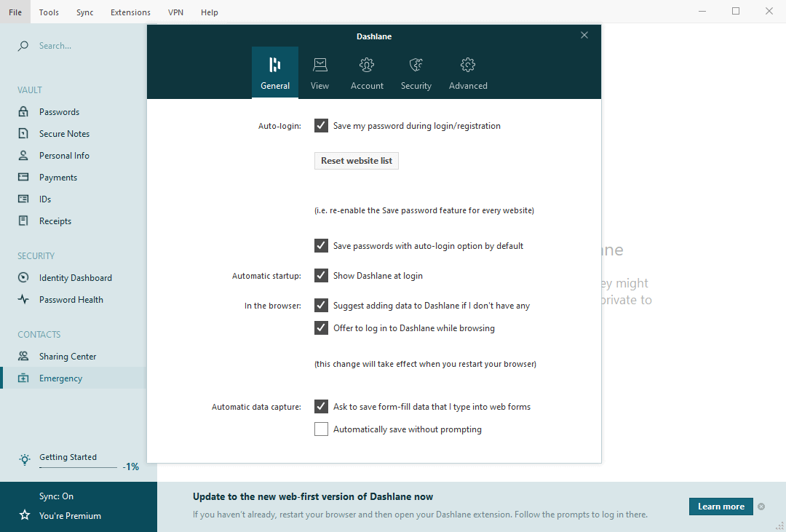Switch to the Security preferences tab label
The width and height of the screenshot is (786, 532).
tap(416, 86)
